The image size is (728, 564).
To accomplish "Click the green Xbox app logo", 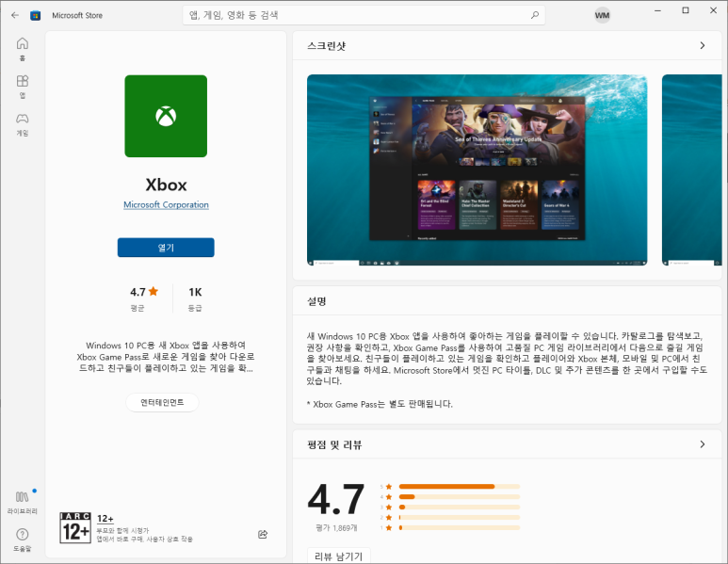I will (166, 116).
